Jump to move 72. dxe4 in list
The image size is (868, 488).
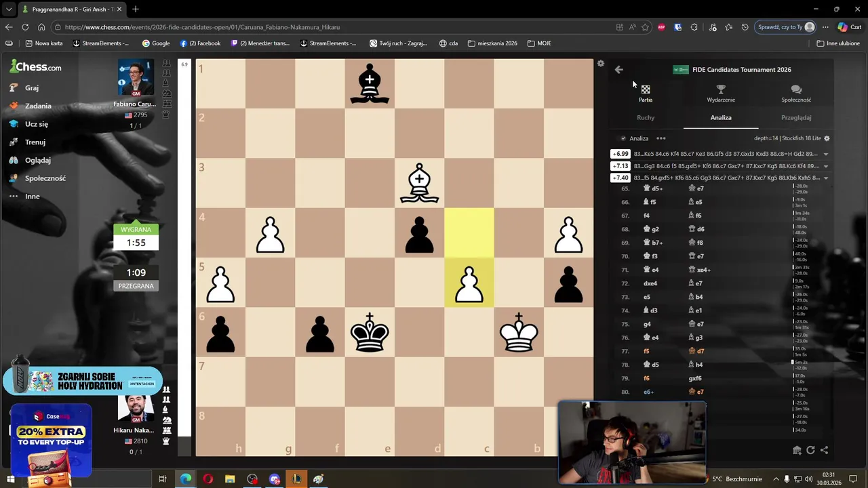pos(650,283)
